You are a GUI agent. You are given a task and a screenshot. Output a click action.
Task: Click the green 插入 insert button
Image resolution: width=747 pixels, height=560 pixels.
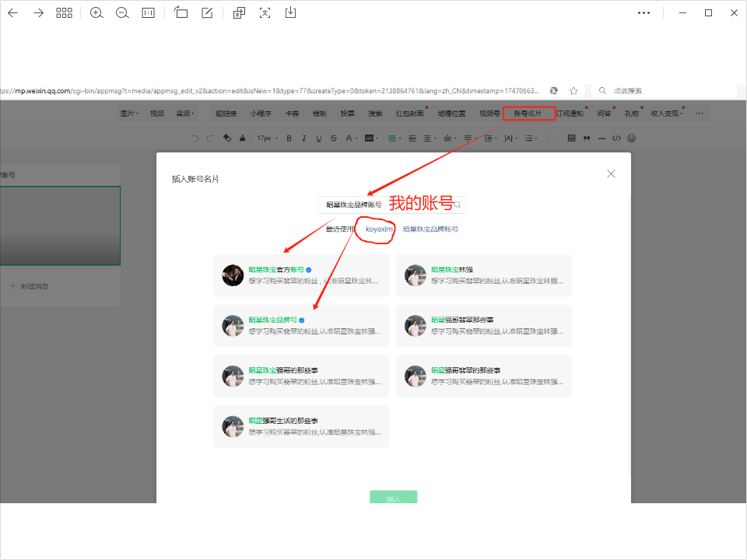click(394, 497)
